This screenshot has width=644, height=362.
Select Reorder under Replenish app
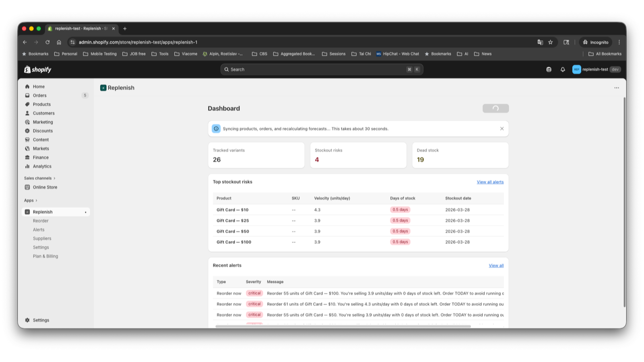(x=41, y=221)
